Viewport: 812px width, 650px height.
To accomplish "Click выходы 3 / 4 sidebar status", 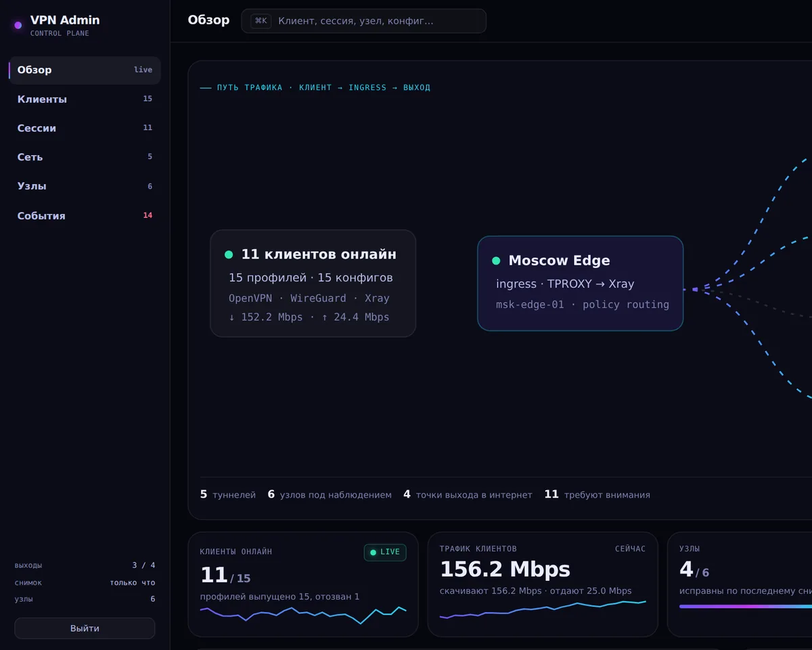I will (85, 565).
